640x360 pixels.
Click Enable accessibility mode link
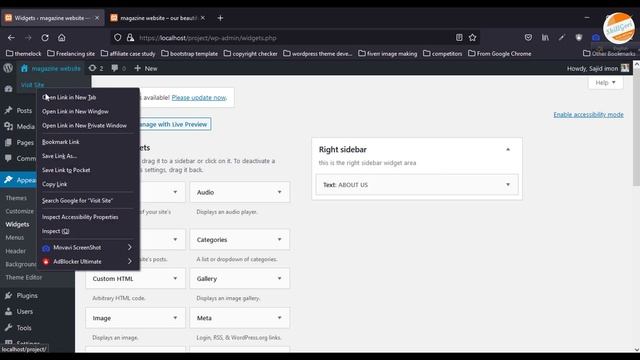coord(588,115)
